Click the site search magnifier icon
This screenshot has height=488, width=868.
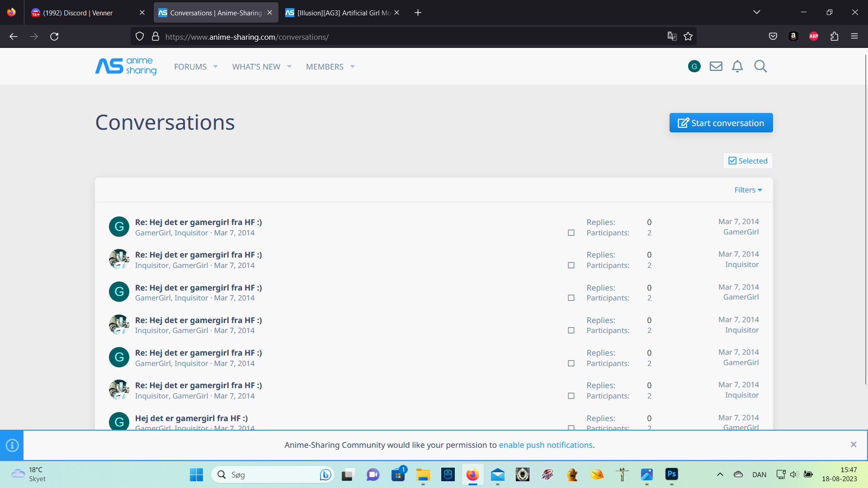760,66
